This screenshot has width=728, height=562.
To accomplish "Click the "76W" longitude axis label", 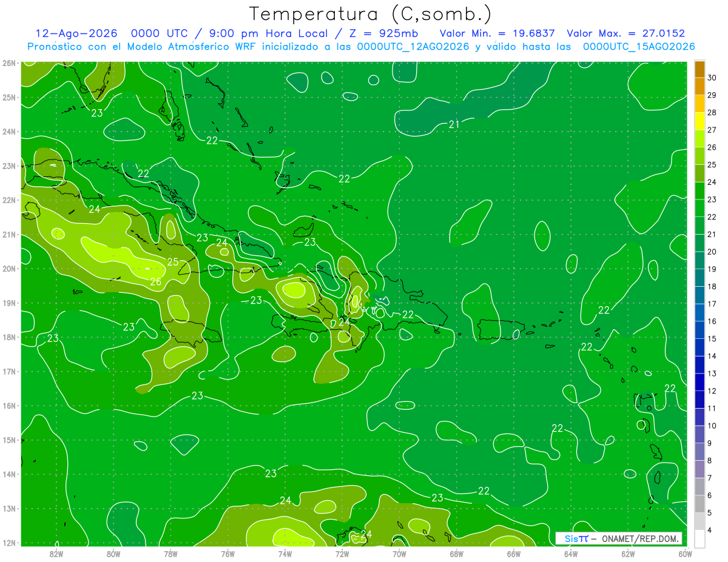I will [x=228, y=553].
